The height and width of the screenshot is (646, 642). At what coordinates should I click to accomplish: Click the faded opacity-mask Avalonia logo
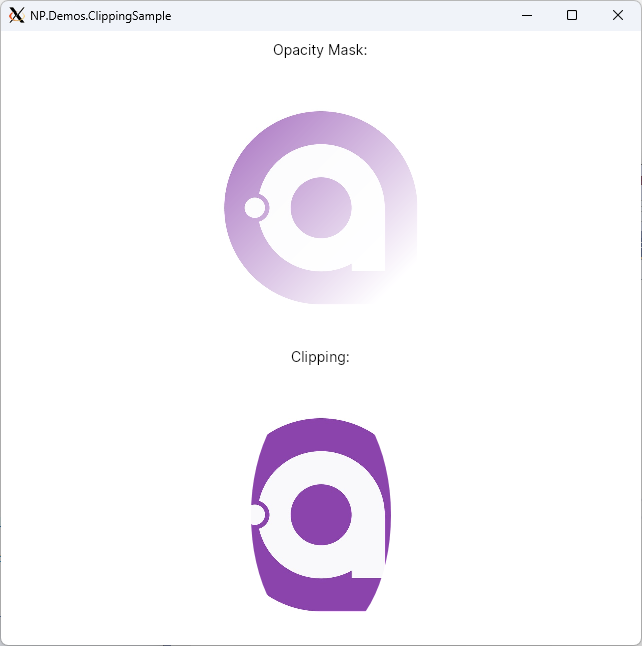pos(321,207)
